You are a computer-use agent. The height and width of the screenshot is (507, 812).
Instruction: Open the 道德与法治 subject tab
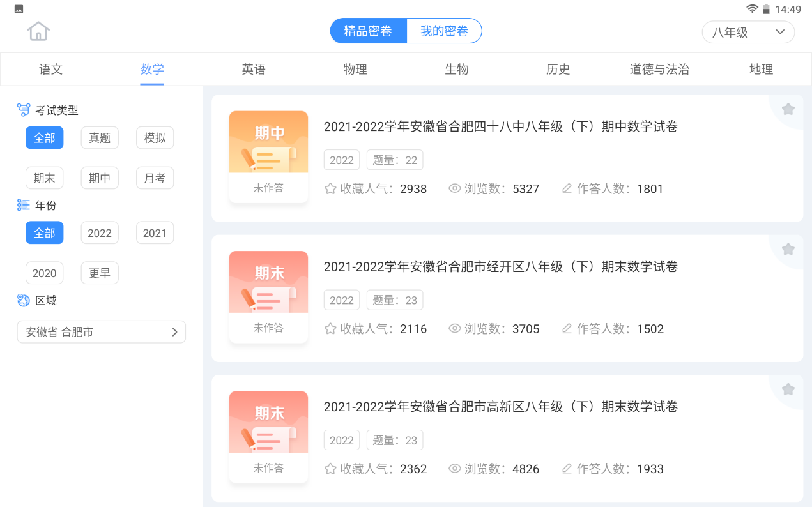(x=659, y=70)
